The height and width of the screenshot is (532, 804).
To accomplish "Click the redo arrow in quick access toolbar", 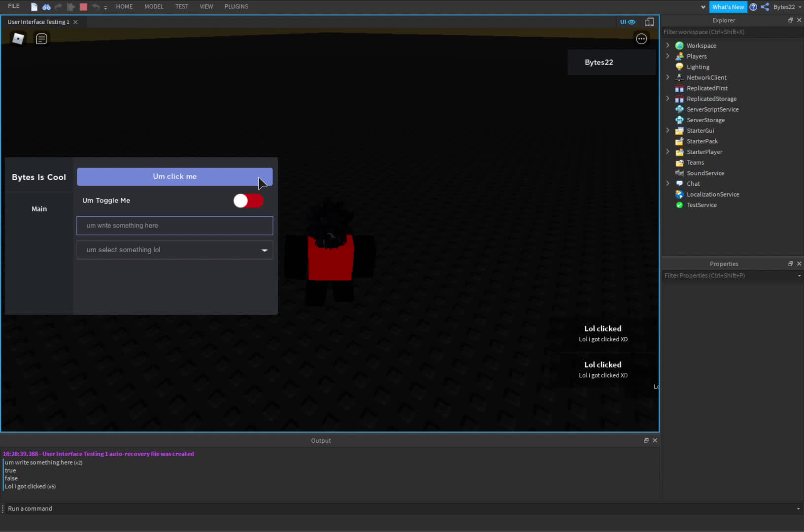I will (59, 7).
